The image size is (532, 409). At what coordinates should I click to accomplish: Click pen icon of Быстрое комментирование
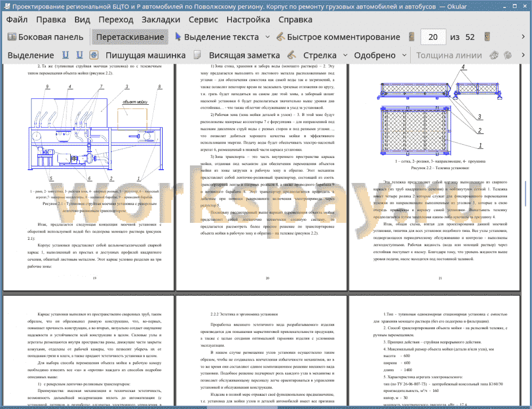click(x=280, y=37)
